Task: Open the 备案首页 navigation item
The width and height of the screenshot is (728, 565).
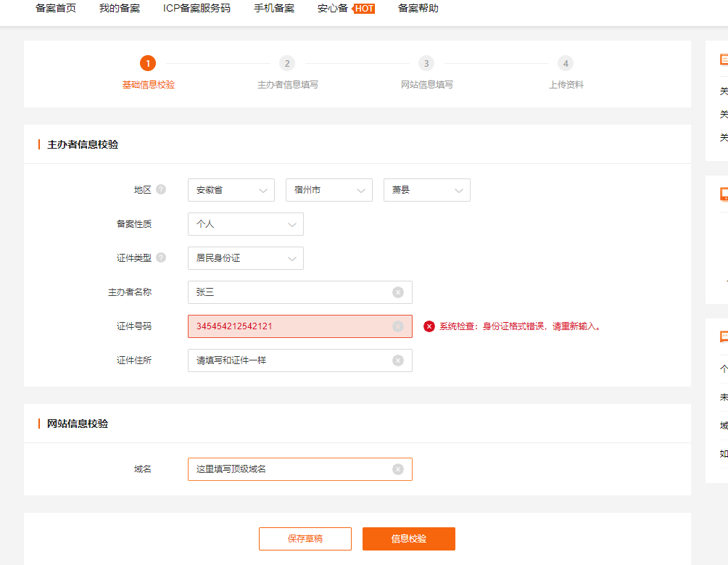Action: coord(55,9)
